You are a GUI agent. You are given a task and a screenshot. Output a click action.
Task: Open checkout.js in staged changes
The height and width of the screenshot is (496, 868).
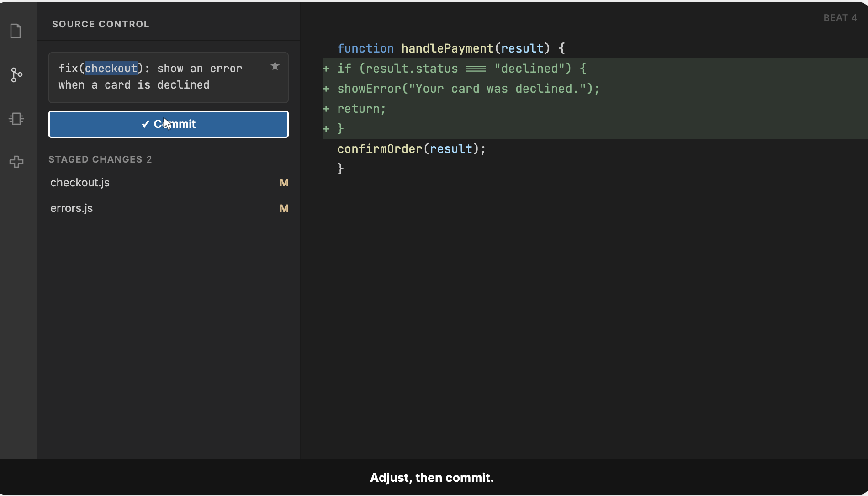click(x=169, y=183)
